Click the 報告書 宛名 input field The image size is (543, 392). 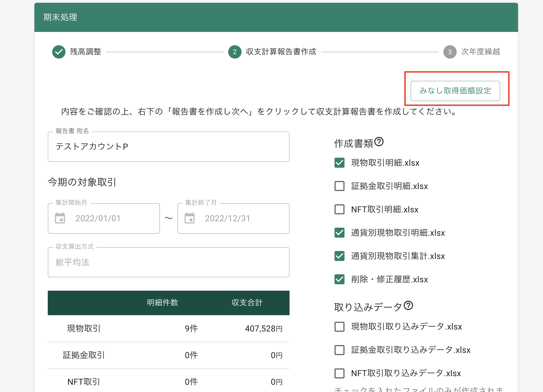(169, 147)
